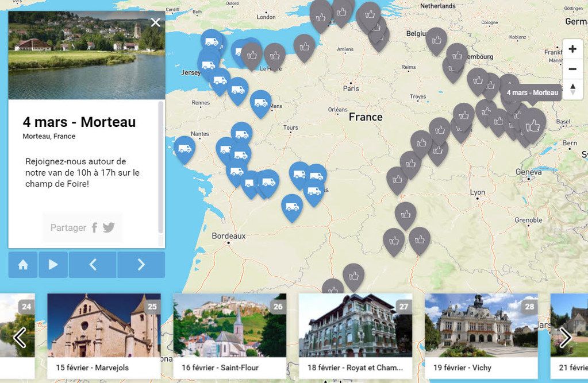
Task: Click the Bordeaux city label on map
Action: pos(229,236)
